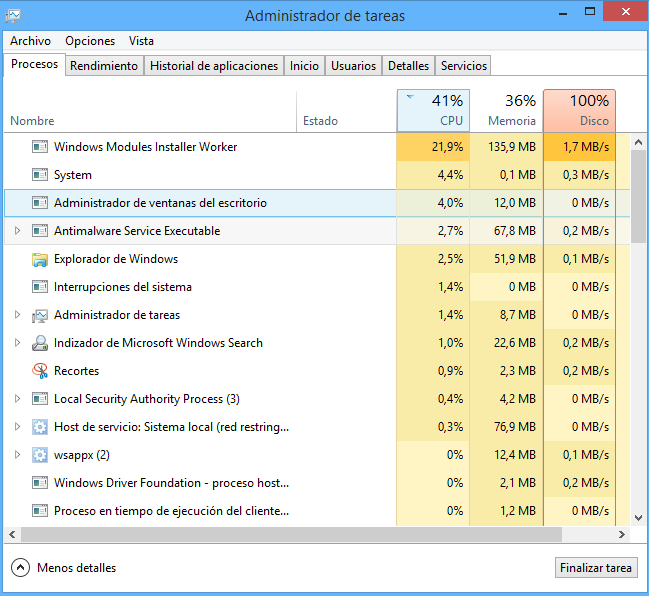Click the Antimalware Service Executable icon
This screenshot has height=596, width=649.
40,231
